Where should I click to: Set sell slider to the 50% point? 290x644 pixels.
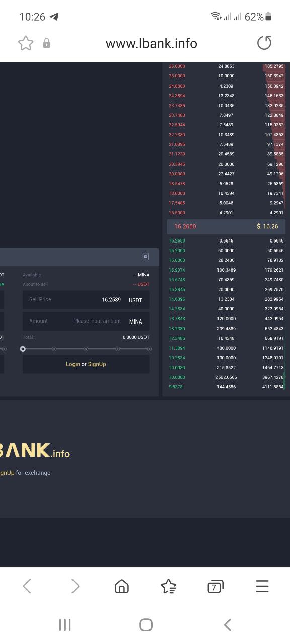[86, 349]
